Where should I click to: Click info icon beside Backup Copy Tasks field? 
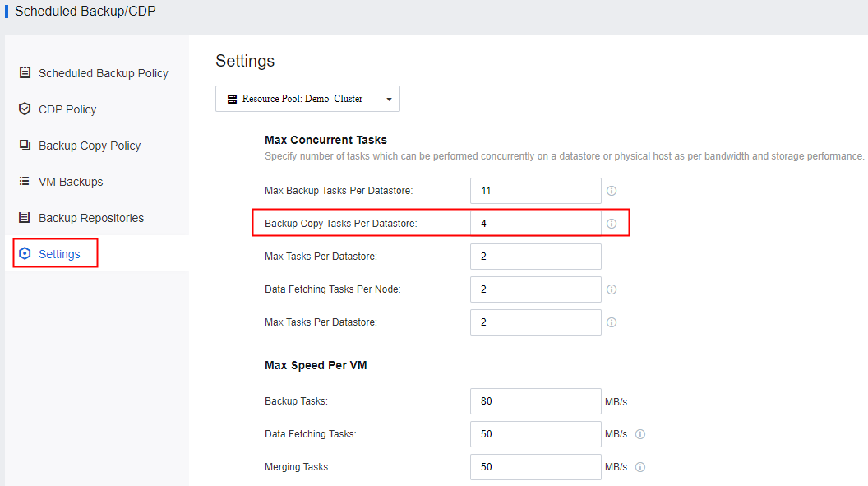click(612, 224)
